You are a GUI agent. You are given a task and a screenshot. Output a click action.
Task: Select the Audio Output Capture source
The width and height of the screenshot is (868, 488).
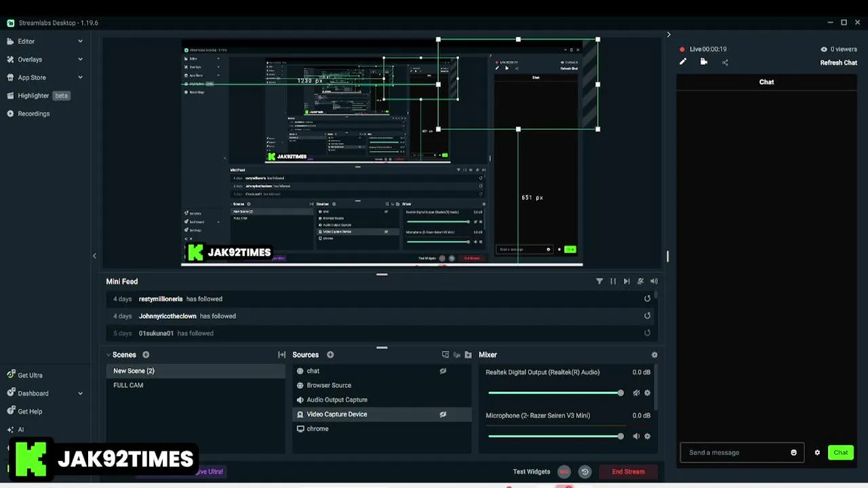[382, 400]
